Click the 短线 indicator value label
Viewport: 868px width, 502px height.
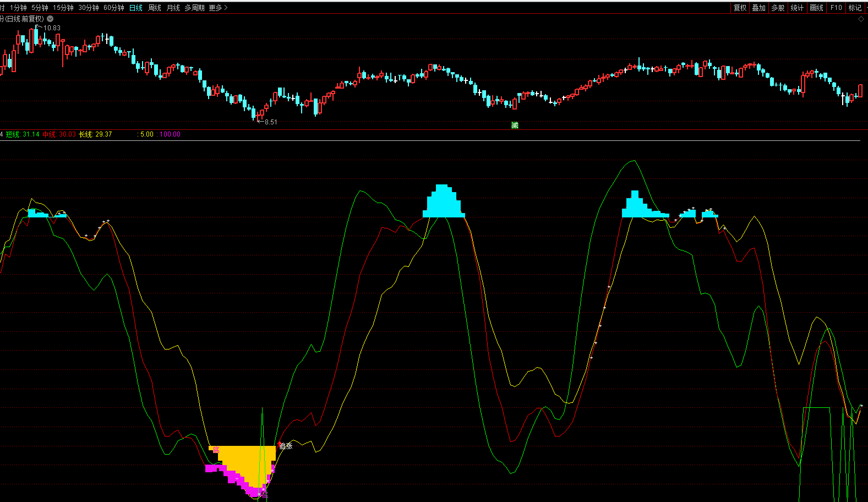[23, 134]
